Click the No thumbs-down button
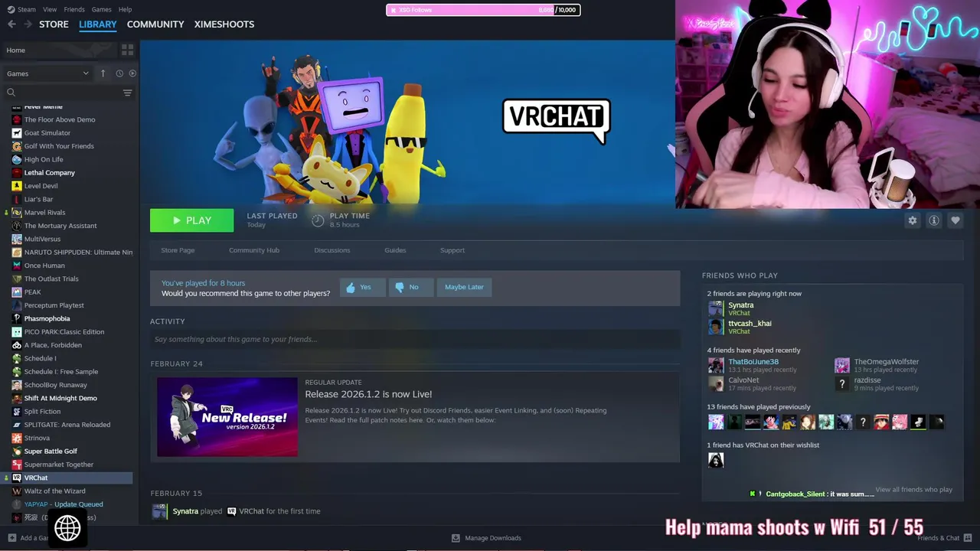 point(411,287)
